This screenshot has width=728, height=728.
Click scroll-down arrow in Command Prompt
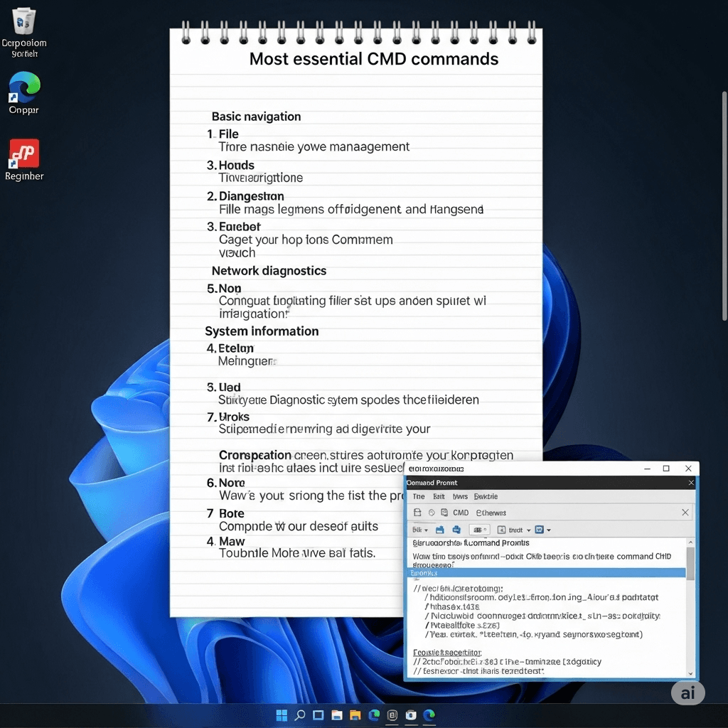690,673
